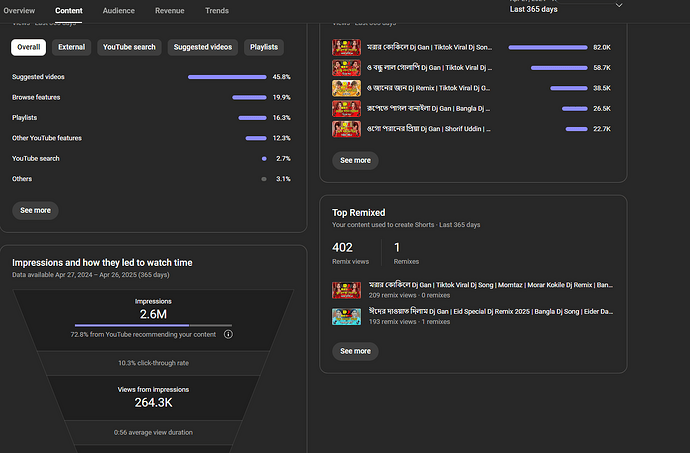Open the Revenue tab
This screenshot has width=690, height=453.
[x=169, y=11]
